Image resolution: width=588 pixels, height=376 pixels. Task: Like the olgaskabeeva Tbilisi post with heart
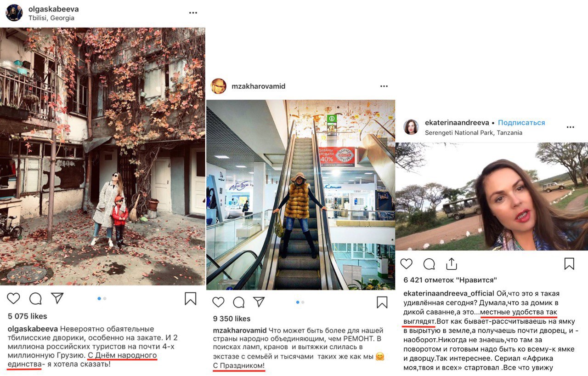tap(13, 298)
